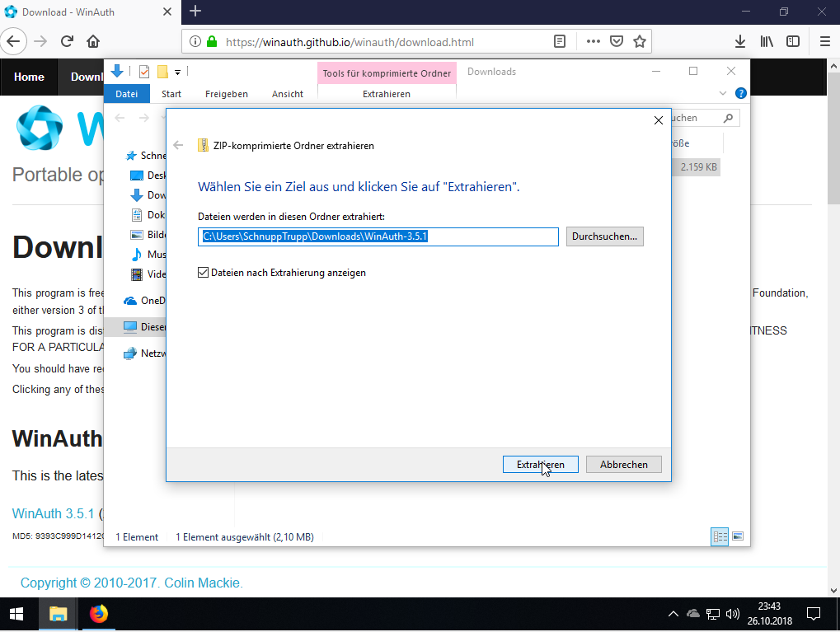The width and height of the screenshot is (840, 632).
Task: Open the Firefox hamburger menu
Action: tap(824, 41)
